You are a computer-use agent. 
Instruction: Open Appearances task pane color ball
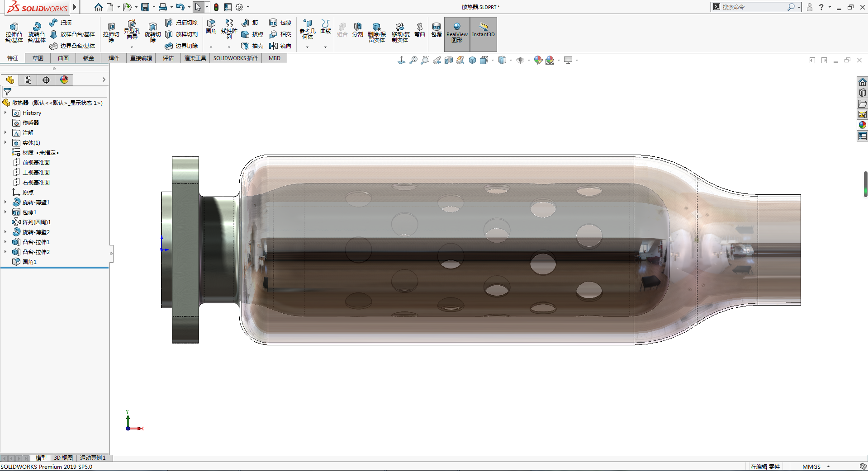click(x=863, y=125)
